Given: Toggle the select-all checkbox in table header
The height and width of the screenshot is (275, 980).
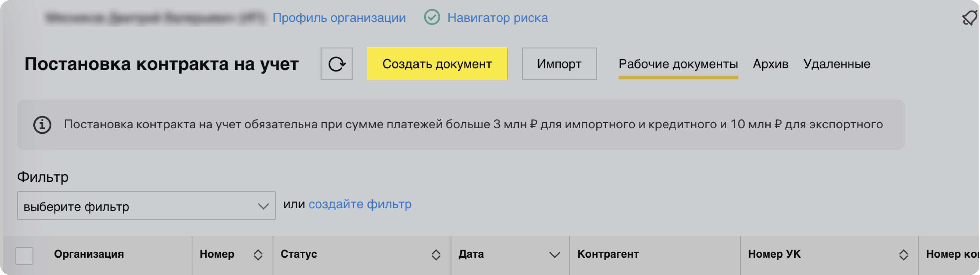Looking at the screenshot, I should coord(24,255).
